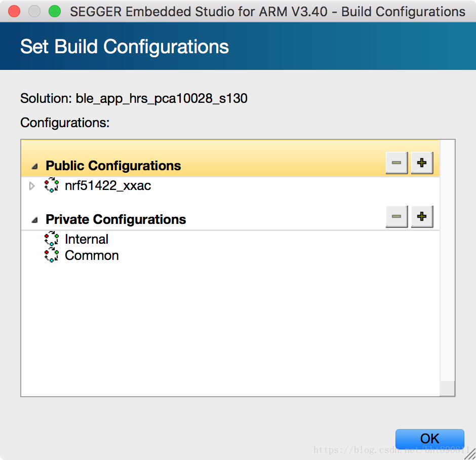
Task: Click the Private Configurations header
Action: [115, 219]
